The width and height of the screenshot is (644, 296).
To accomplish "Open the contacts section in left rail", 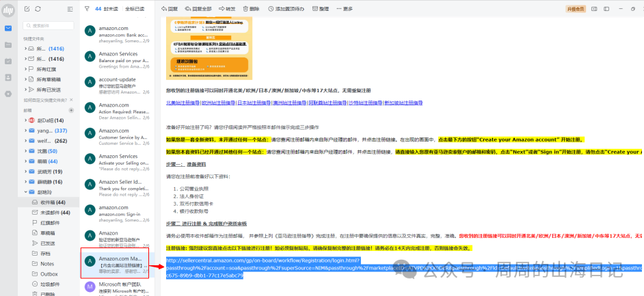I will click(8, 77).
